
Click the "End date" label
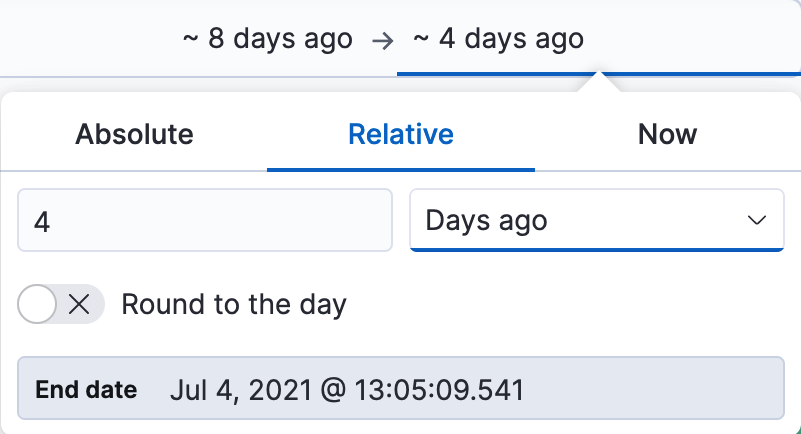(x=86, y=390)
